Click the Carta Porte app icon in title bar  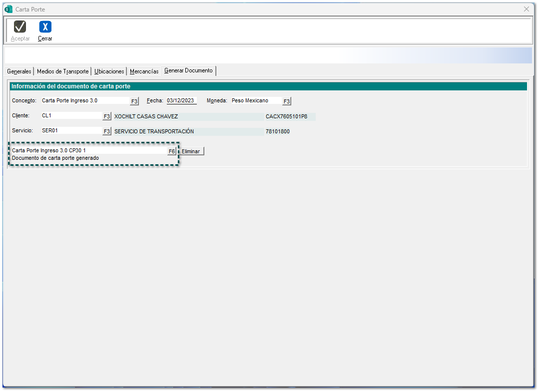(x=8, y=9)
